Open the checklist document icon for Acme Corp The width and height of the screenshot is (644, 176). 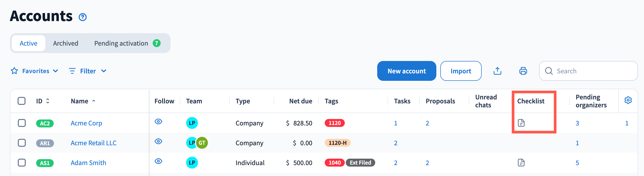[x=521, y=123]
